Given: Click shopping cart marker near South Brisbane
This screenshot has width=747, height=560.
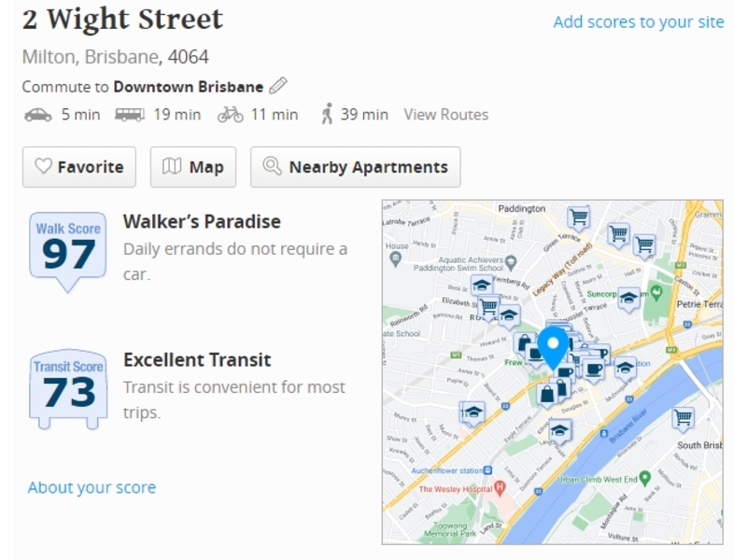Looking at the screenshot, I should 684,419.
